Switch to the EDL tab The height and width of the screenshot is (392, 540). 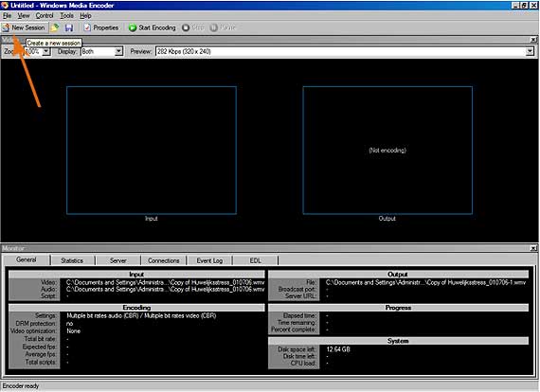pos(255,260)
